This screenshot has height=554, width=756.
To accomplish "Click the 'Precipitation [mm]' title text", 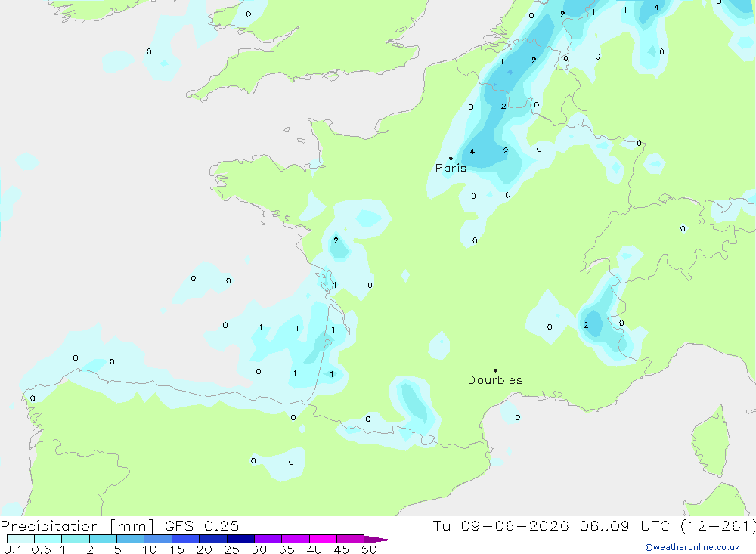I will [77, 526].
